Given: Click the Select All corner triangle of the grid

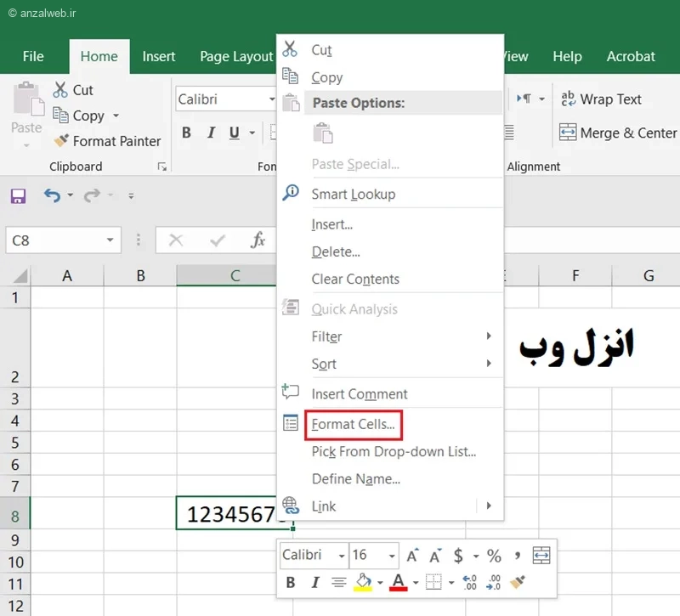Looking at the screenshot, I should (20, 275).
